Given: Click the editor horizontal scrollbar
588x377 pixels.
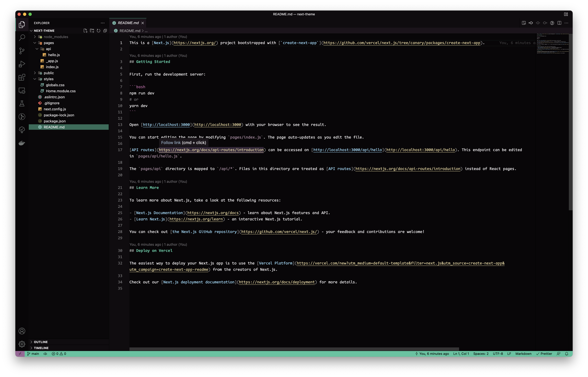Looking at the screenshot, I should 294,349.
